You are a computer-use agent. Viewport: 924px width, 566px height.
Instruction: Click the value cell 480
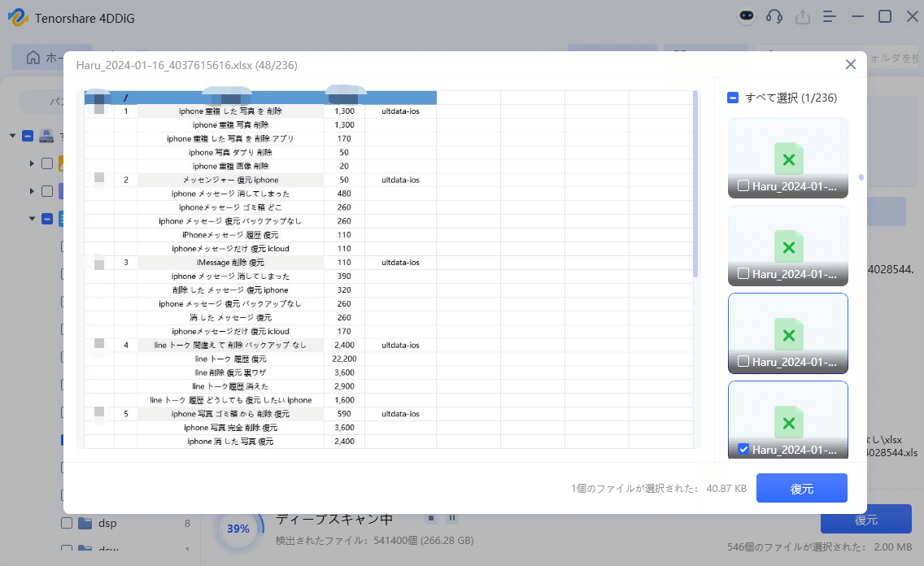coord(344,194)
